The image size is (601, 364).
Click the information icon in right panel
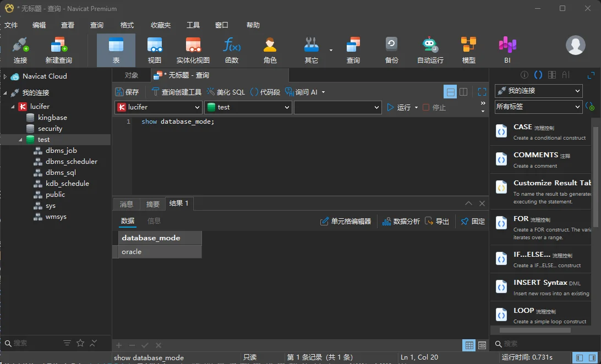[524, 75]
